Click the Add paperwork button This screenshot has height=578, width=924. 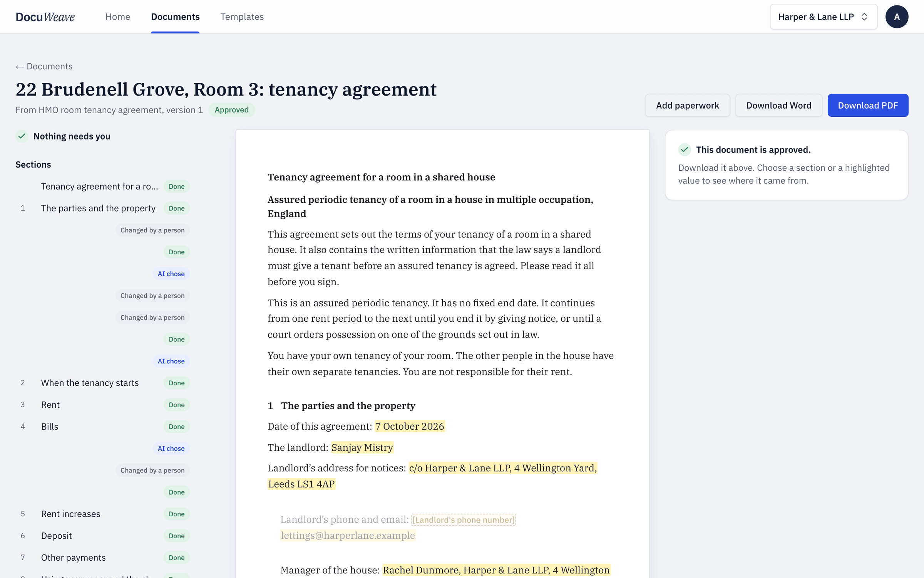[x=687, y=105]
